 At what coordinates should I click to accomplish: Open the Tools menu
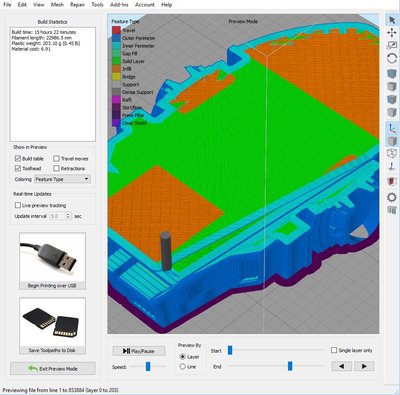tap(97, 5)
